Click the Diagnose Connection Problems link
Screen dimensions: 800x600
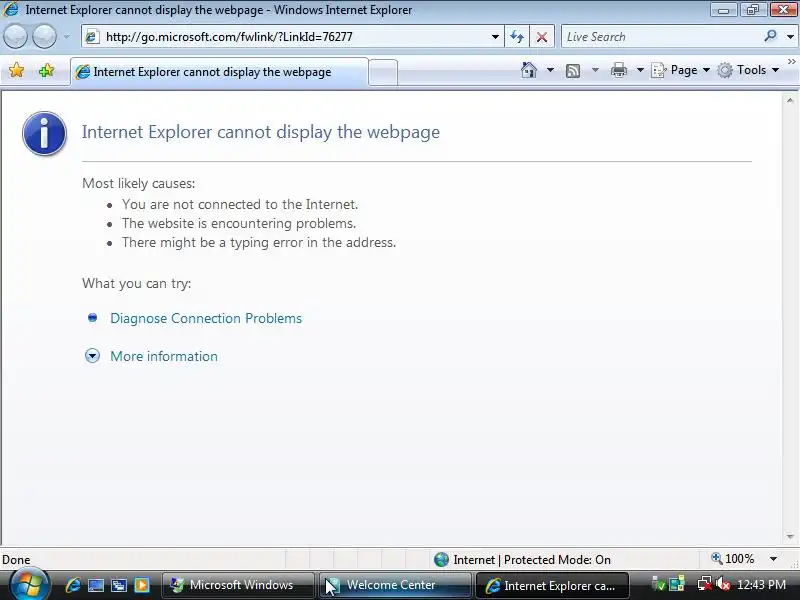[x=206, y=318]
